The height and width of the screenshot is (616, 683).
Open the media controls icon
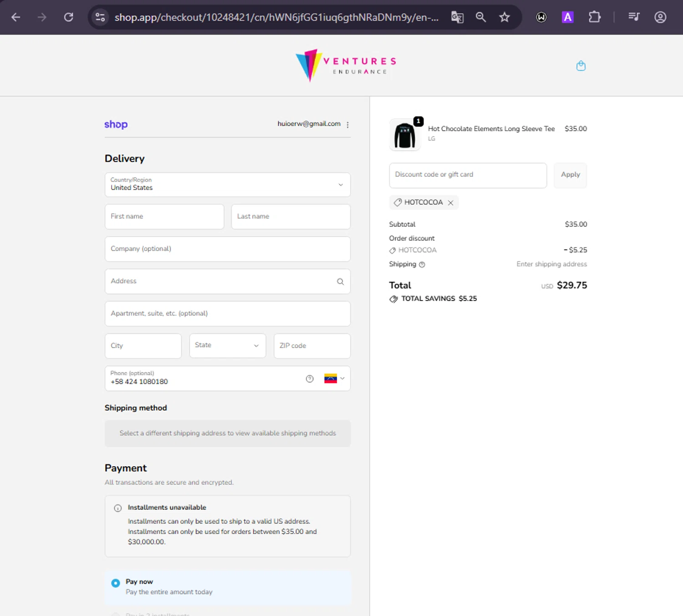(634, 17)
